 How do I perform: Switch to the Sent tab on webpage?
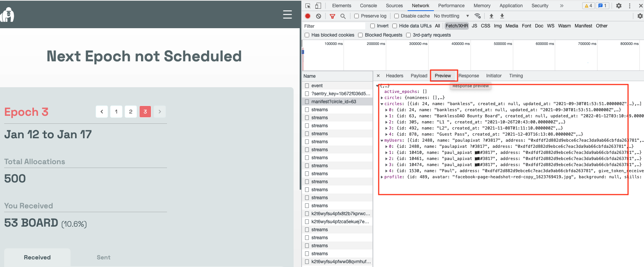point(104,257)
